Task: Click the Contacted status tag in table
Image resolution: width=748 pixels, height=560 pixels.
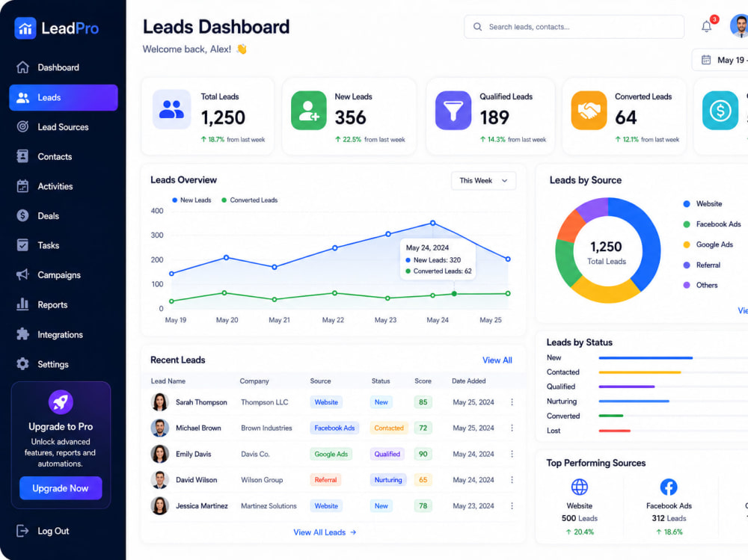Action: [389, 428]
